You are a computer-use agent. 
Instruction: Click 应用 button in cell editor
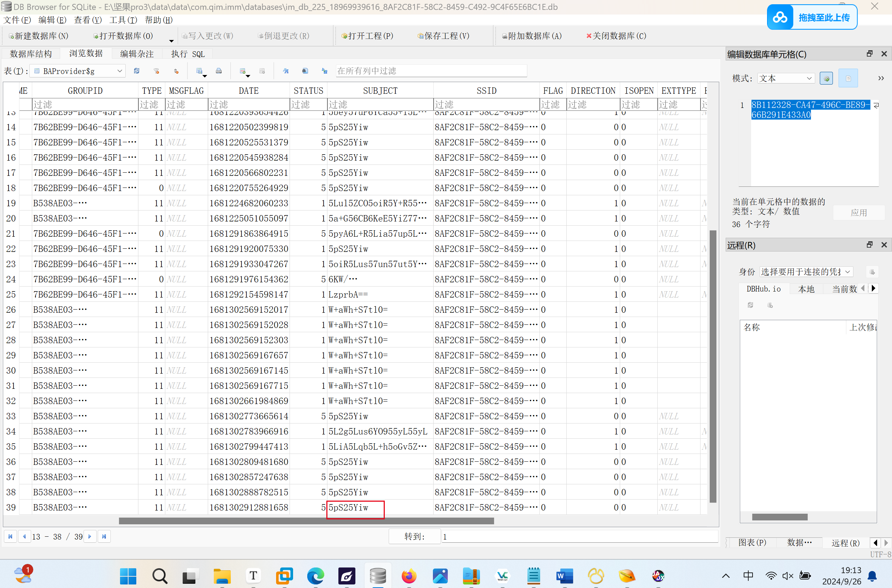coord(859,213)
